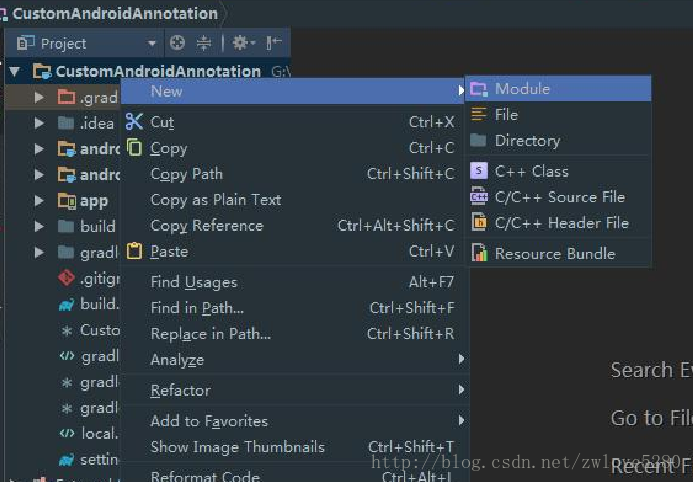Choose Reformat Code entry

point(293,476)
